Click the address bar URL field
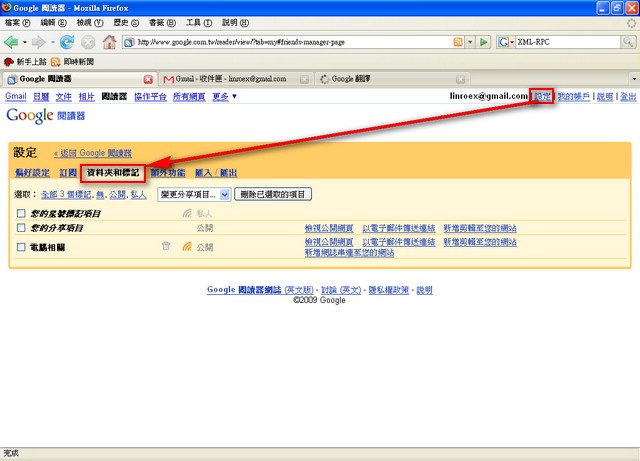Viewport: 640px width, 461px height. 294,42
